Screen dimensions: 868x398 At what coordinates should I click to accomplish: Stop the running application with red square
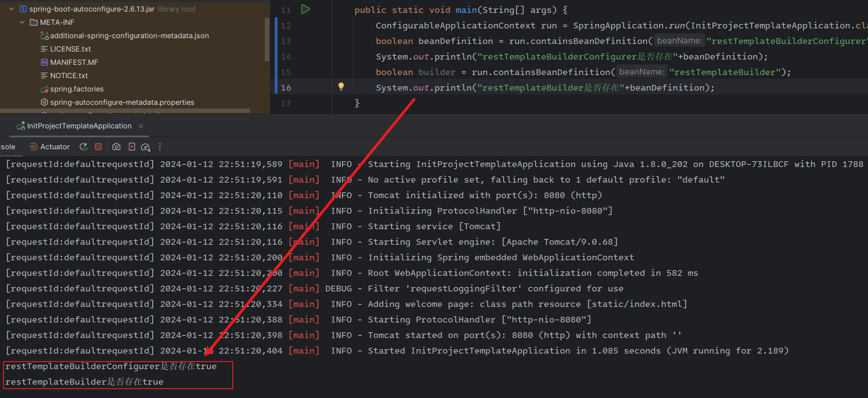(98, 147)
